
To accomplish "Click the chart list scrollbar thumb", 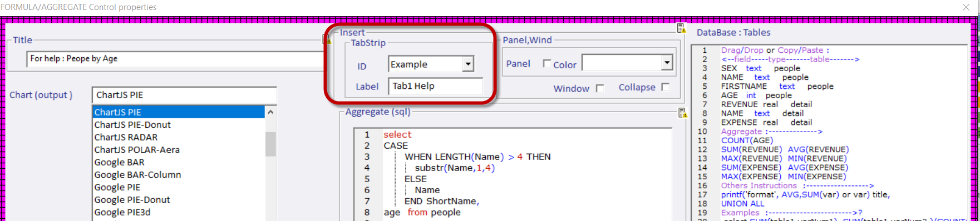I will (271, 144).
